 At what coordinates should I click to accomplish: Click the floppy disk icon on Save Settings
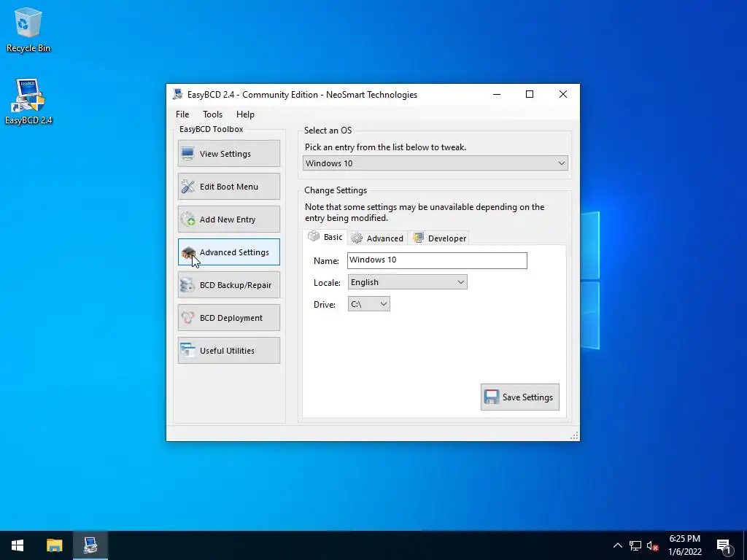491,397
